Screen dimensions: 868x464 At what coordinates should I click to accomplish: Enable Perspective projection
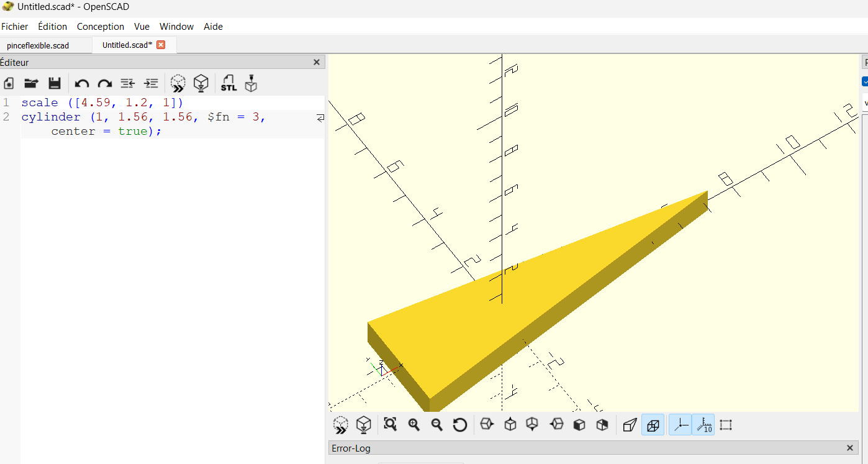pos(630,425)
